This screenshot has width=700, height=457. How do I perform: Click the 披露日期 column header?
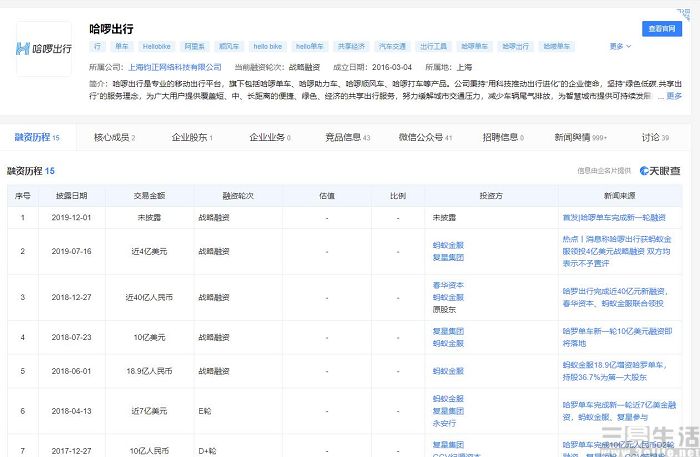(71, 195)
